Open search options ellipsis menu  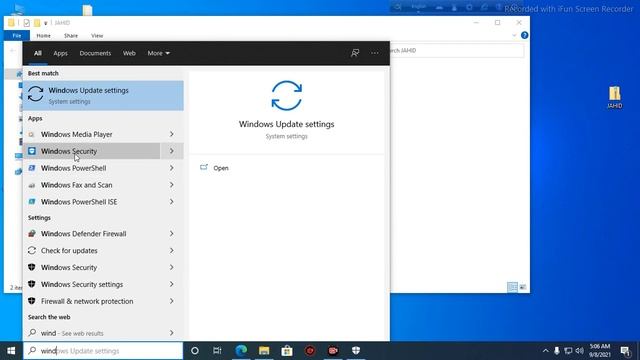coord(375,53)
